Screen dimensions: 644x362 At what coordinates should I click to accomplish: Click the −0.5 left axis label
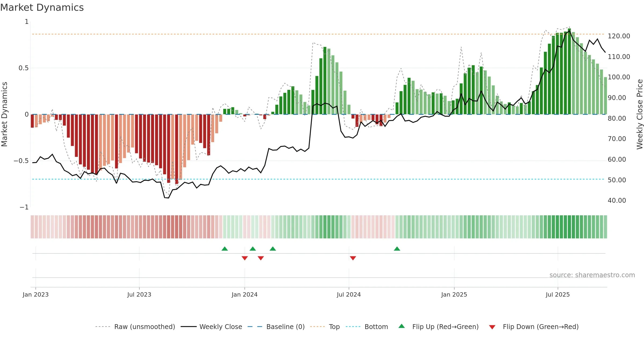21,161
